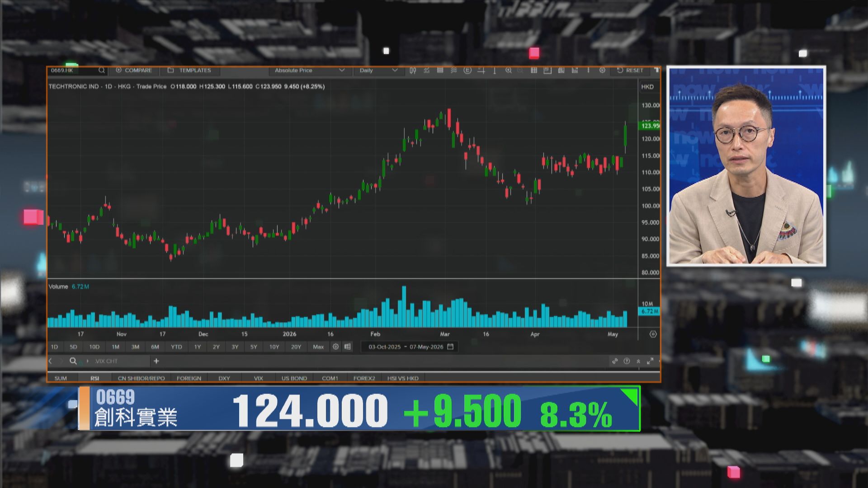Viewport: 868px width, 488px height.
Task: Select the 5Y time range
Action: pos(254,347)
